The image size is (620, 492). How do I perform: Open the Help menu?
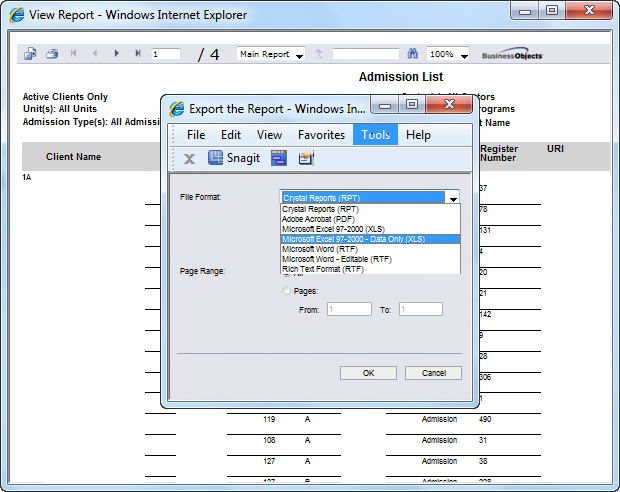[418, 135]
